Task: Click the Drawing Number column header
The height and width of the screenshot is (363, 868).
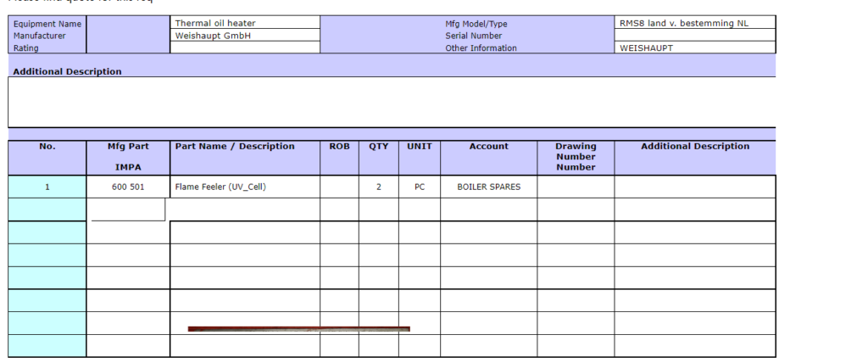Action: (576, 157)
